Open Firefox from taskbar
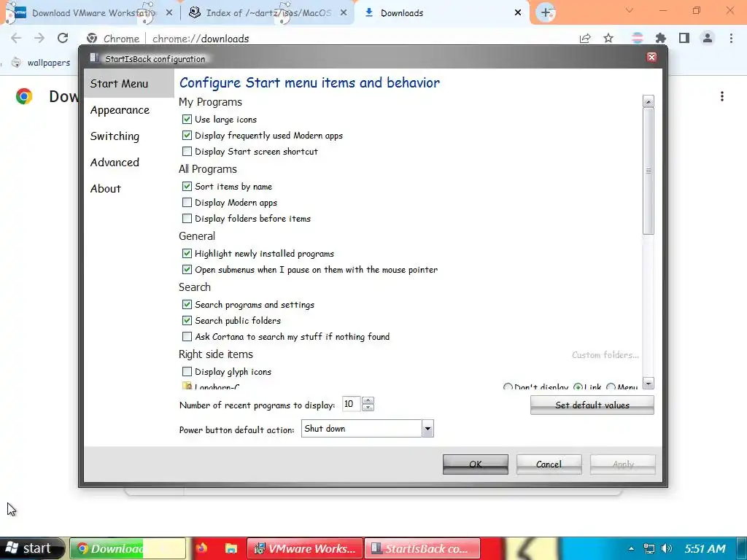This screenshot has height=560, width=747. tap(201, 548)
